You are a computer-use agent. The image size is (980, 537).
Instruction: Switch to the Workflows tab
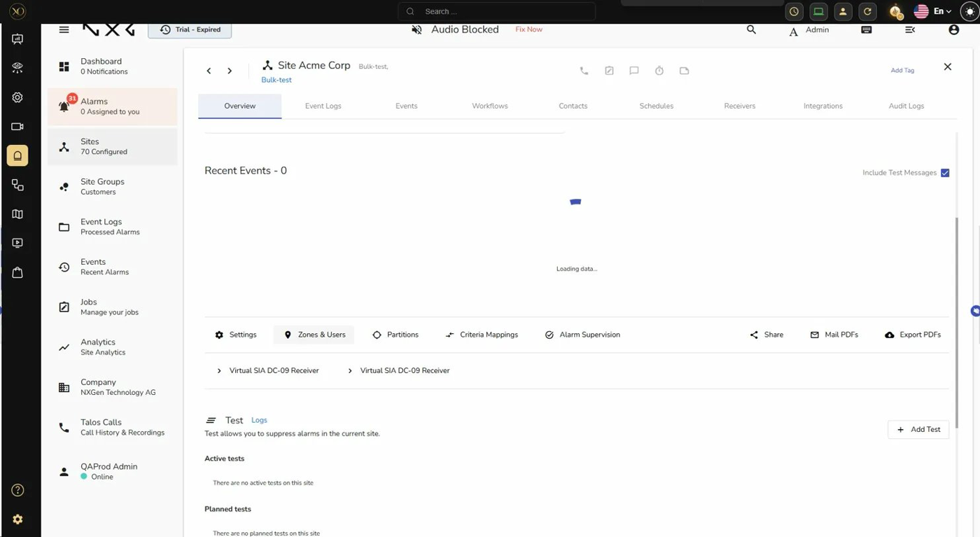click(489, 106)
